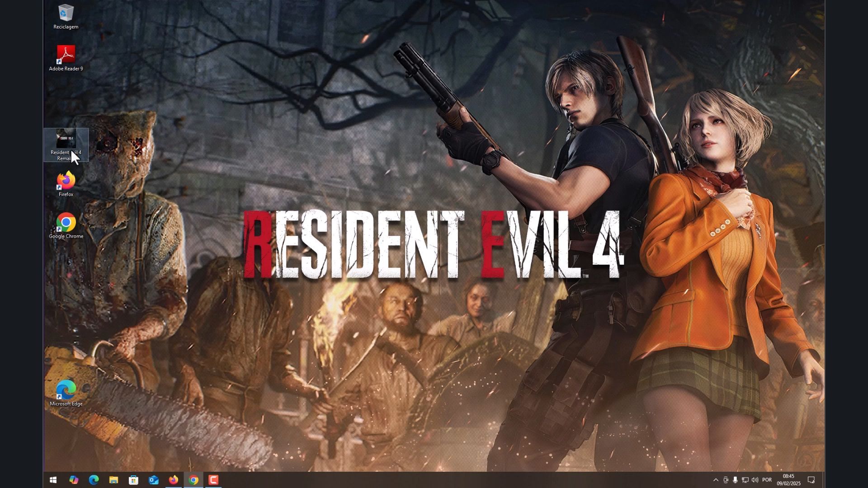Open the volume speaker tray icon
The height and width of the screenshot is (488, 868).
point(755,480)
